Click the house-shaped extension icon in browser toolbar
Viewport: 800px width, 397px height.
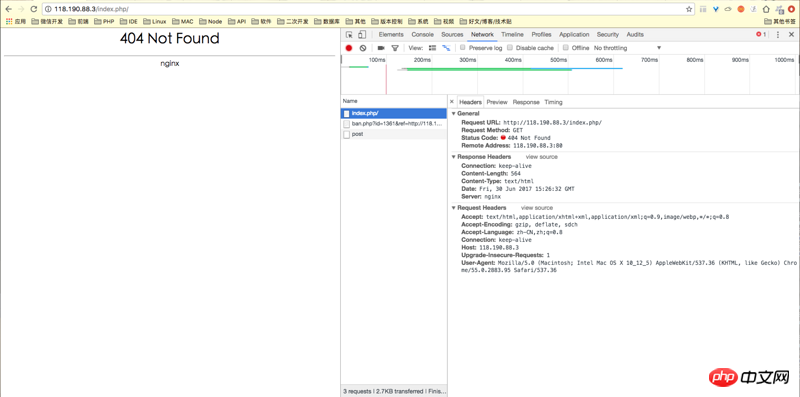click(766, 9)
